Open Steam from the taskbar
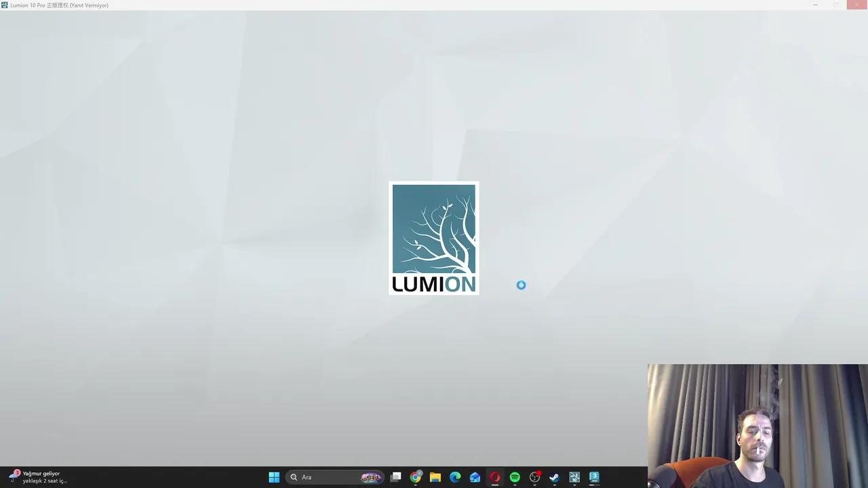The width and height of the screenshot is (868, 488). click(554, 477)
